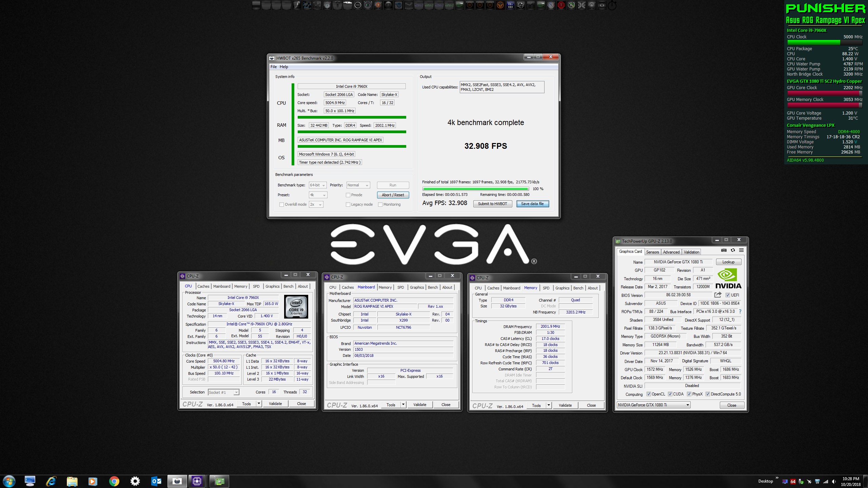The image size is (868, 488).
Task: Toggle the OpenCL checkbox
Action: (x=649, y=394)
